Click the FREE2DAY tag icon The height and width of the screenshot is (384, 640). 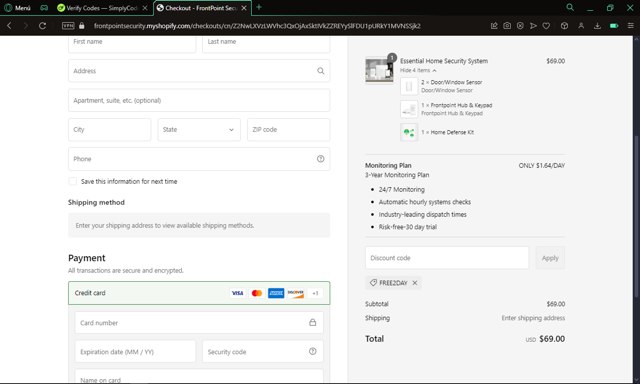click(373, 282)
